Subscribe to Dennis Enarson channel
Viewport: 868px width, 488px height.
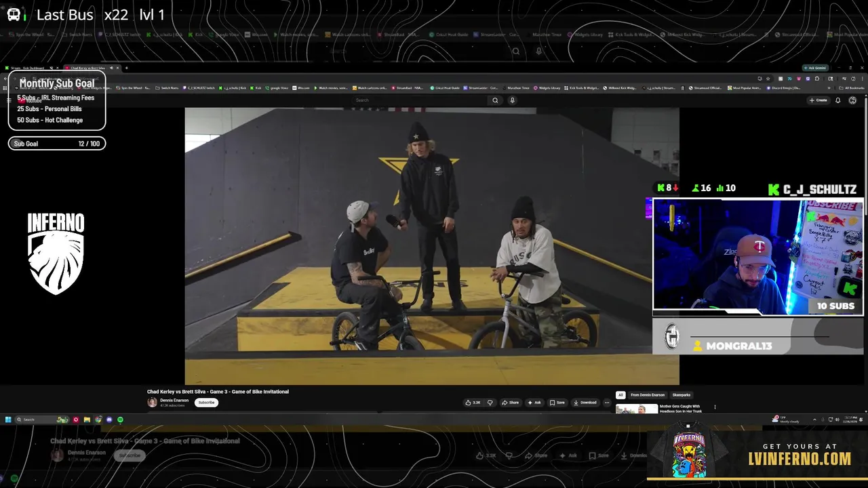point(206,403)
